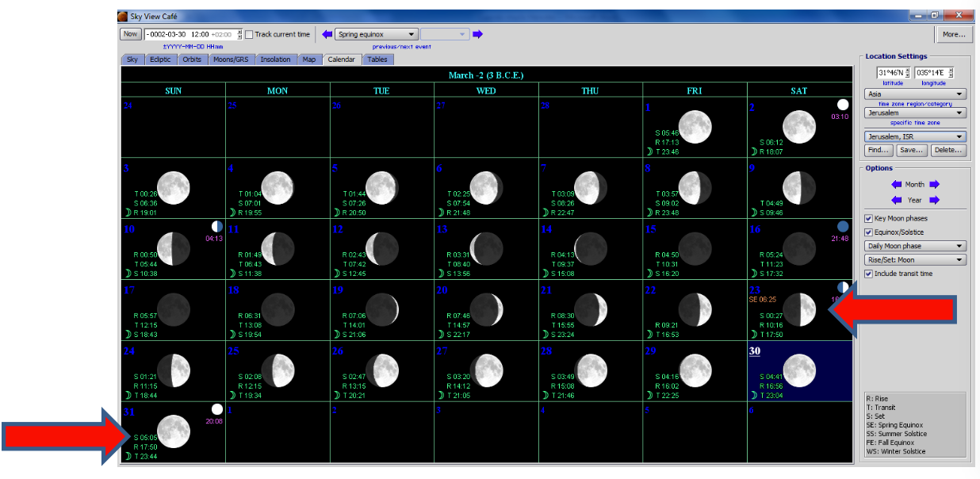Click the Now button

pos(130,34)
